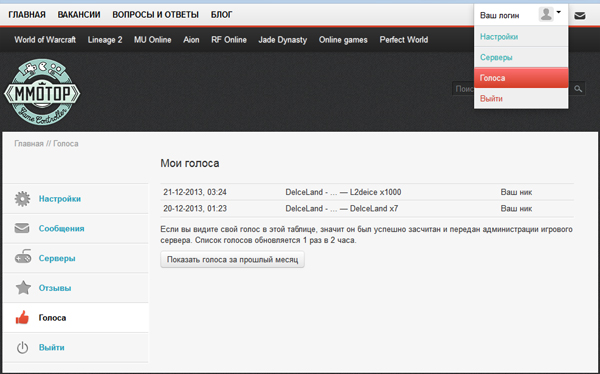Open the ГЛАВНАЯ top menu item
600x374 pixels.
tap(27, 15)
